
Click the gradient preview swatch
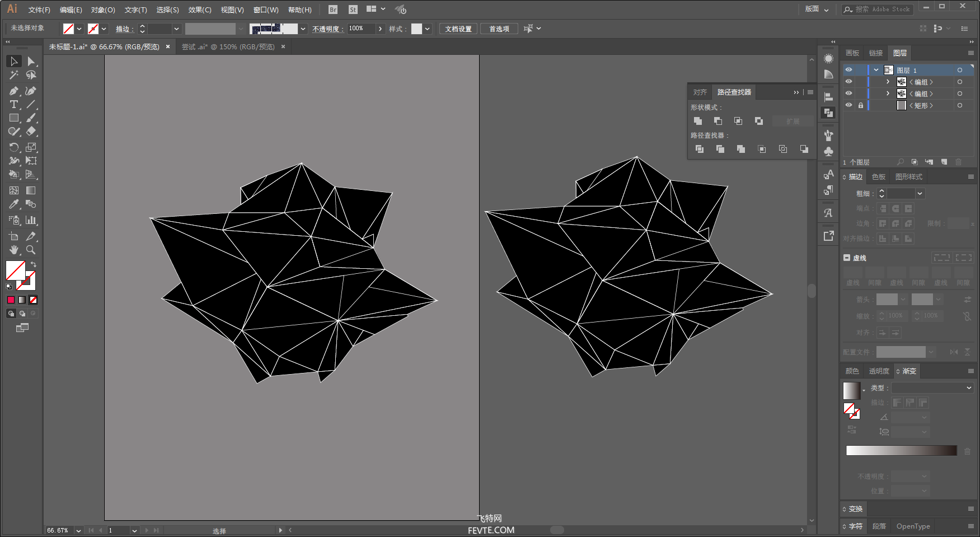click(x=851, y=390)
